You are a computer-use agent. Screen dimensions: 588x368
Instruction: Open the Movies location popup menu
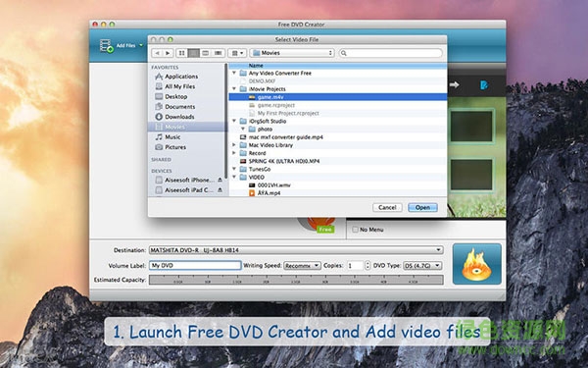[292, 53]
